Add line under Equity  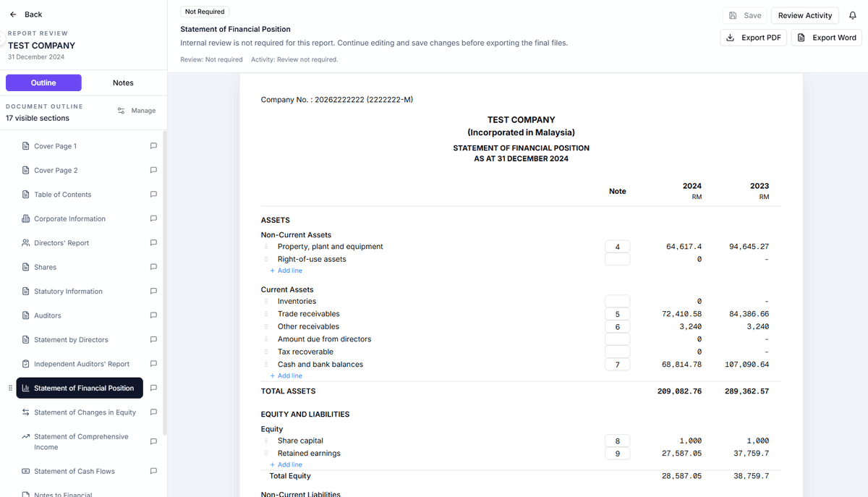[286, 464]
